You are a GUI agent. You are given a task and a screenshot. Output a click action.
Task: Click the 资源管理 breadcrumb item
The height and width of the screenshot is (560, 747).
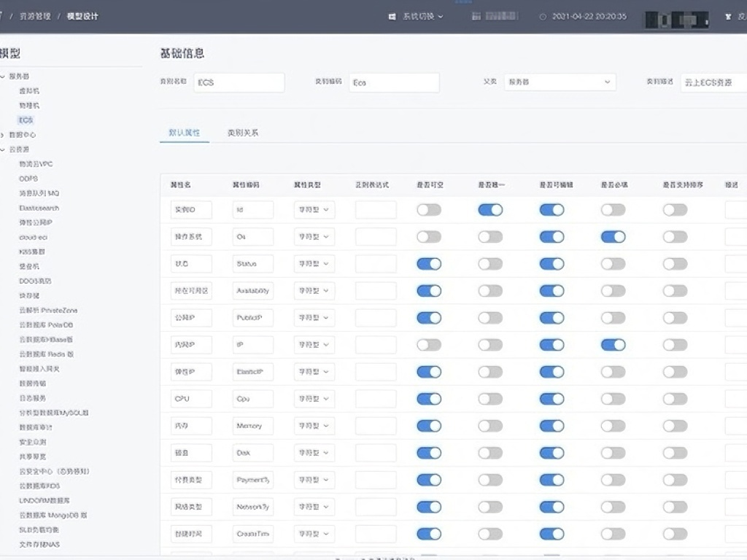35,17
